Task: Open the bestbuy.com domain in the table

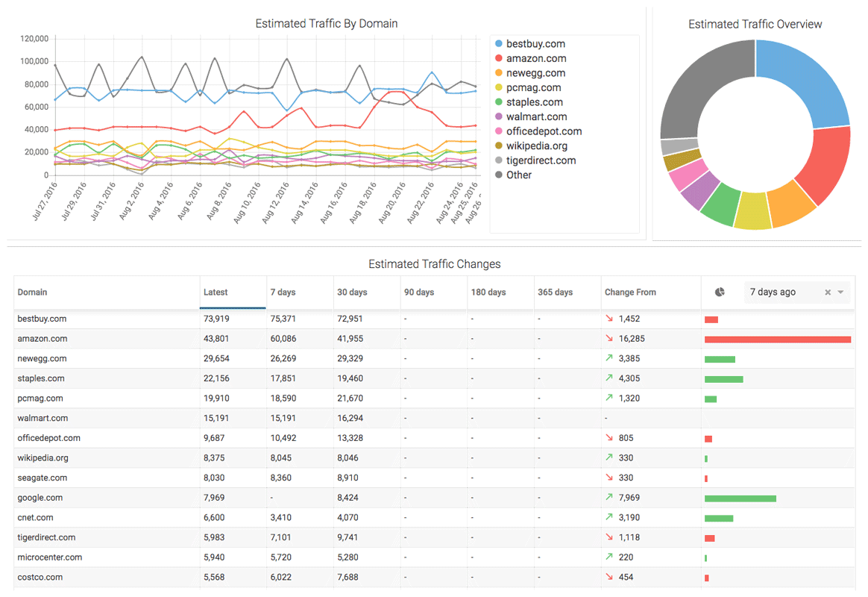Action: (42, 319)
